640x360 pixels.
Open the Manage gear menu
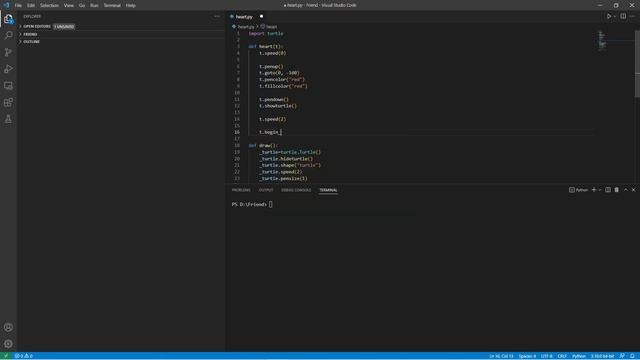8,344
